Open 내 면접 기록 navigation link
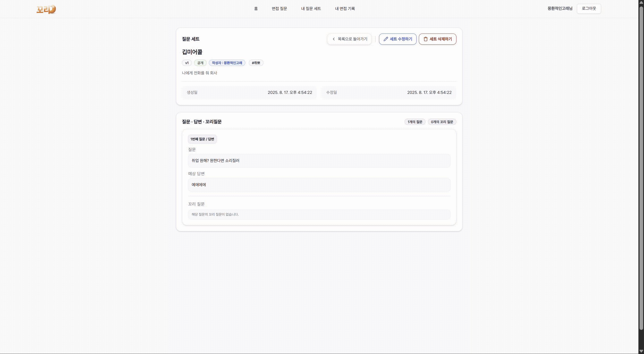The width and height of the screenshot is (644, 354). coord(345,8)
